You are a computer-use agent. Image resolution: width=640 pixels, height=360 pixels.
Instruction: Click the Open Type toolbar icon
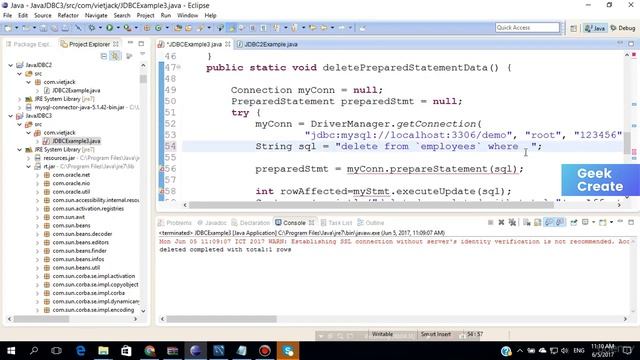tap(178, 28)
